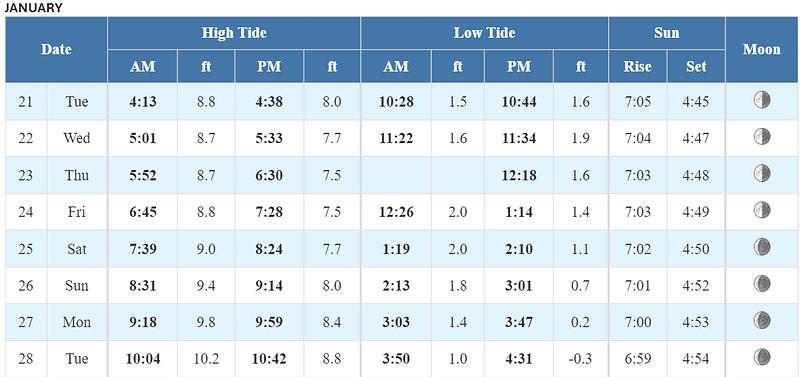Click moon phase icon for Monday 27
Image resolution: width=800 pixels, height=377 pixels.
[x=762, y=320]
